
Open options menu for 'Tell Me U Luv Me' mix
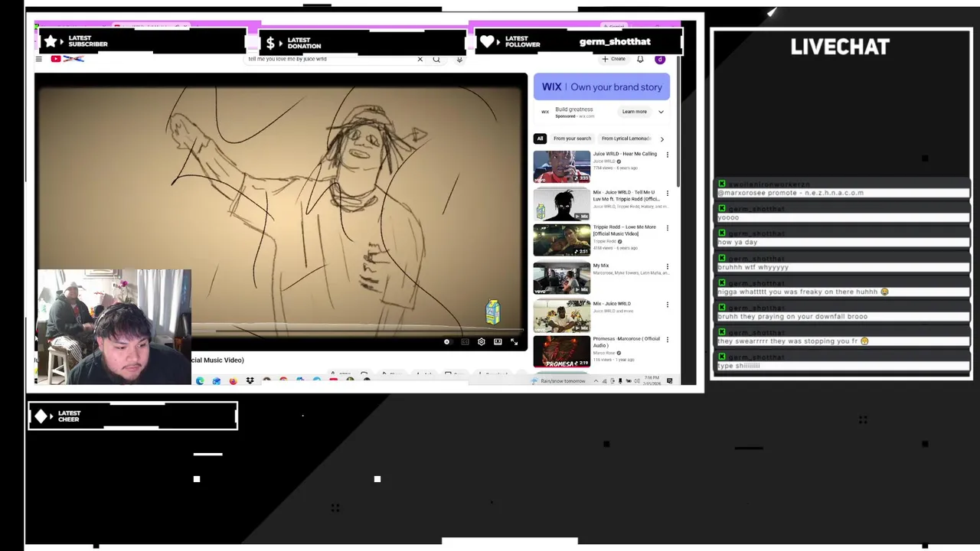click(667, 193)
